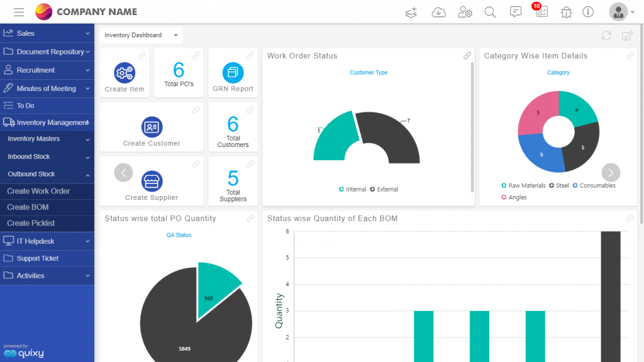Click the Category chart label
Screen dimensions: 644x362
pos(558,73)
